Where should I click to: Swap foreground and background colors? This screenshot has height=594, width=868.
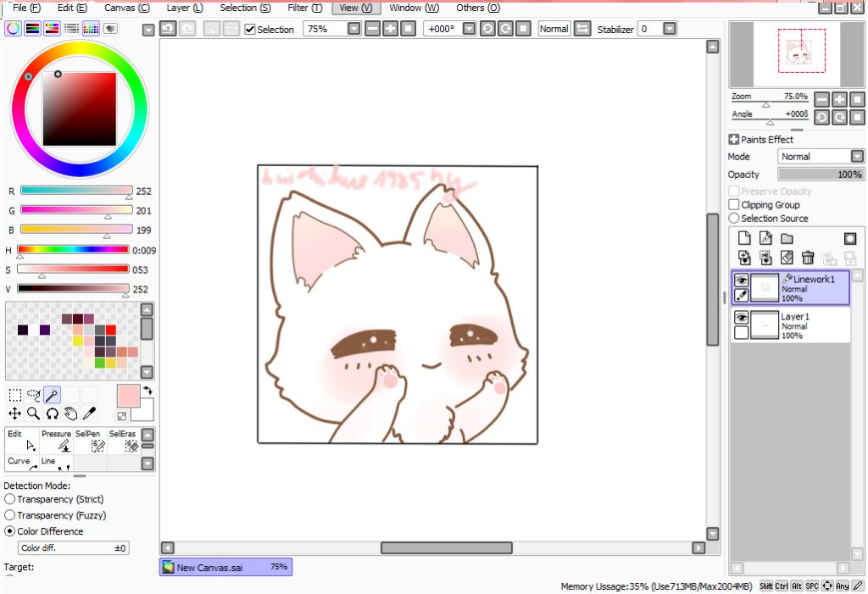(147, 391)
